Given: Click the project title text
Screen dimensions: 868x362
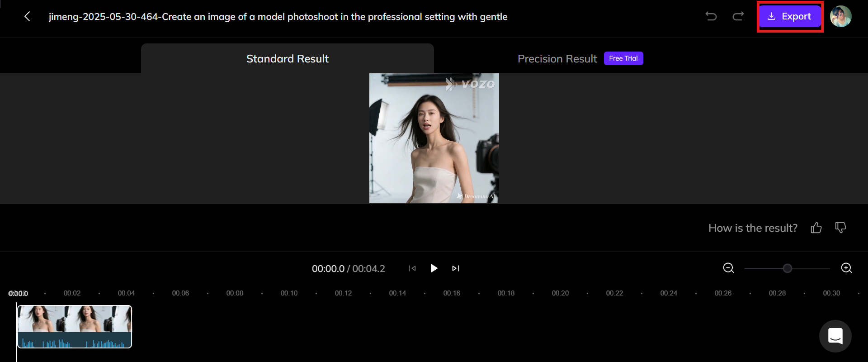Looking at the screenshot, I should tap(278, 17).
